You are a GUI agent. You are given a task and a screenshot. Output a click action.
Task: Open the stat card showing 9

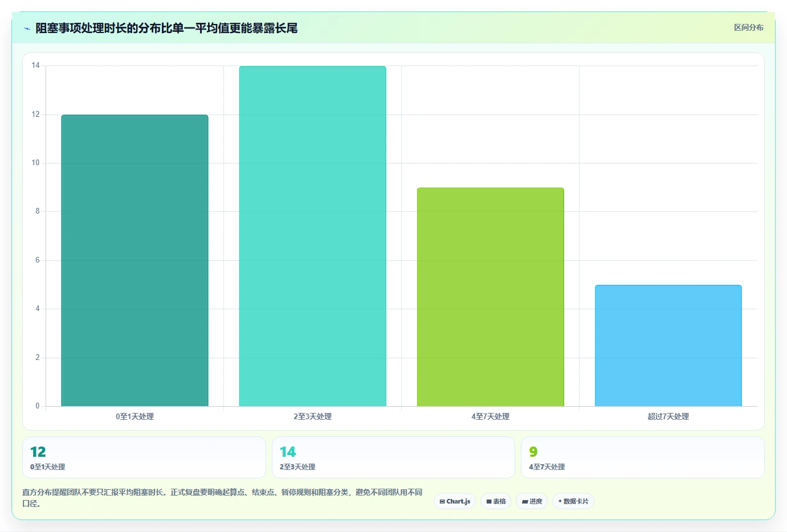coord(643,457)
